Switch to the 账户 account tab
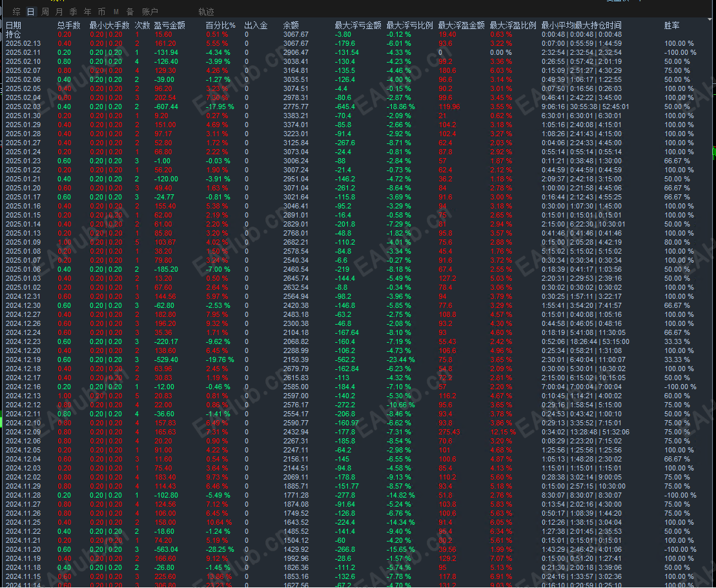This screenshot has width=716, height=588. (x=150, y=12)
